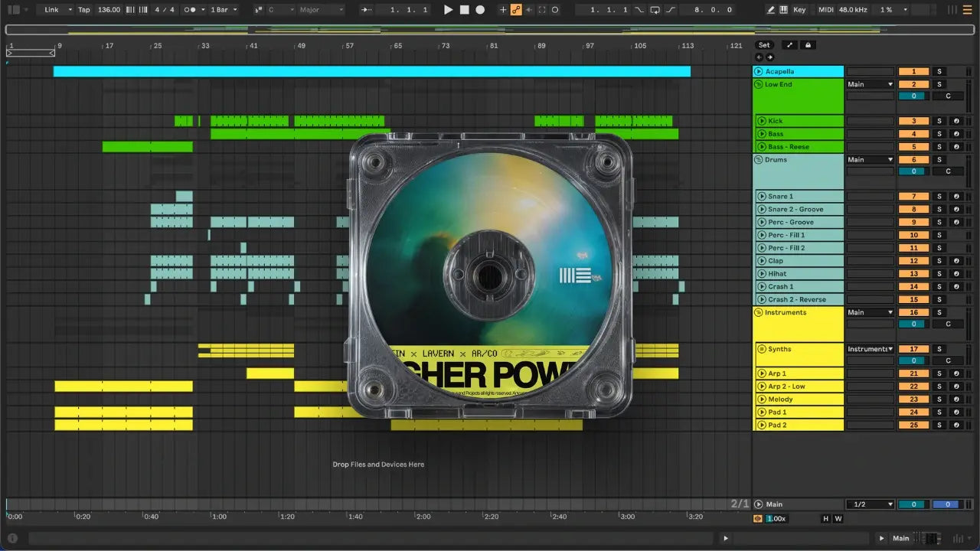
Task: Click the MIDI map mode button
Action: 825,10
